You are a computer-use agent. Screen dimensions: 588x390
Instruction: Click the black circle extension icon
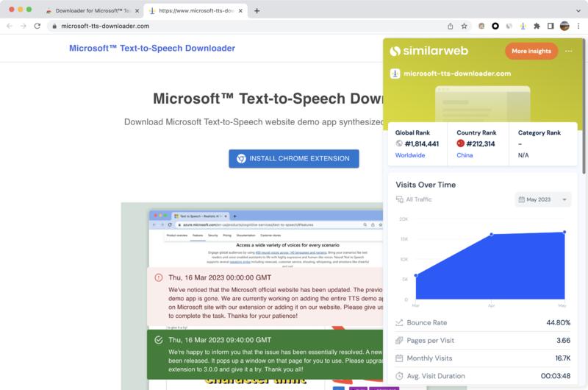(x=495, y=26)
